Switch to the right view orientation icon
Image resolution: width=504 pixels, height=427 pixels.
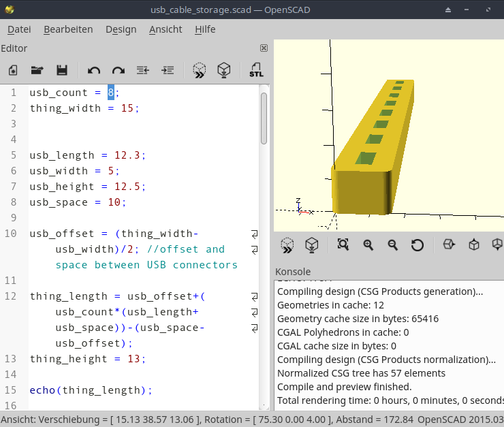pos(449,244)
